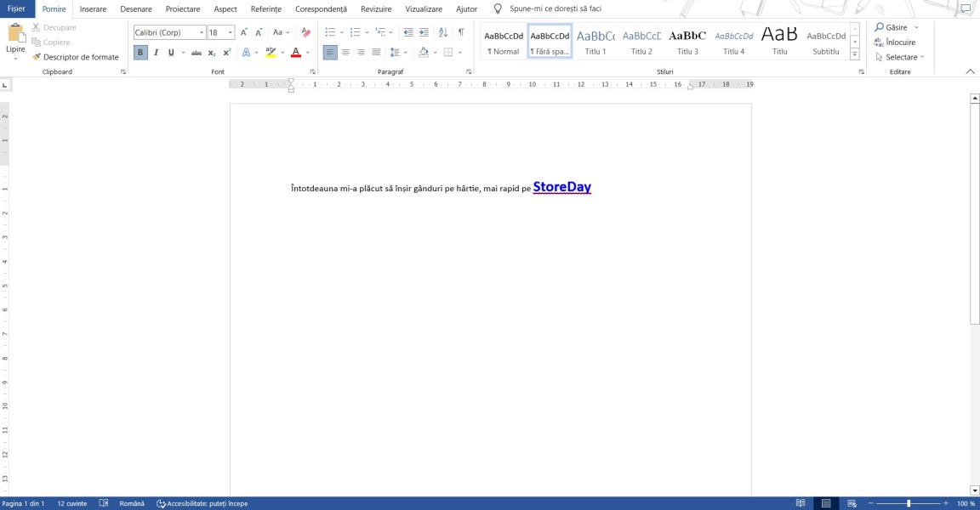Select the Descriptor de formate brush

[x=75, y=57]
